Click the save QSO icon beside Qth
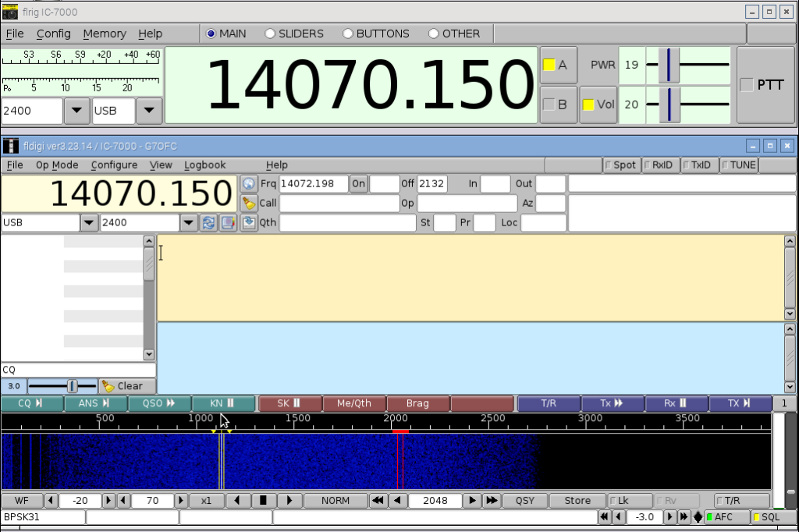Screen dimensions: 799x532 tap(249, 223)
